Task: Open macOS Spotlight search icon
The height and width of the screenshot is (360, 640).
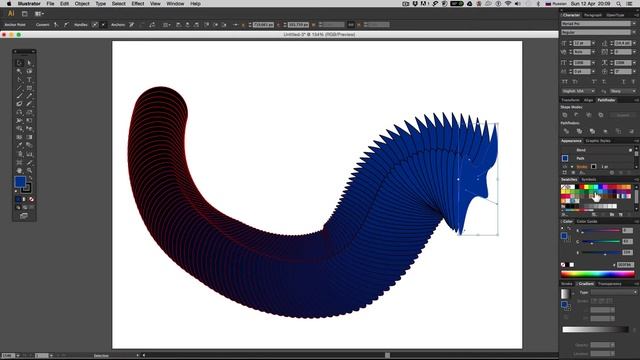Action: click(x=619, y=4)
